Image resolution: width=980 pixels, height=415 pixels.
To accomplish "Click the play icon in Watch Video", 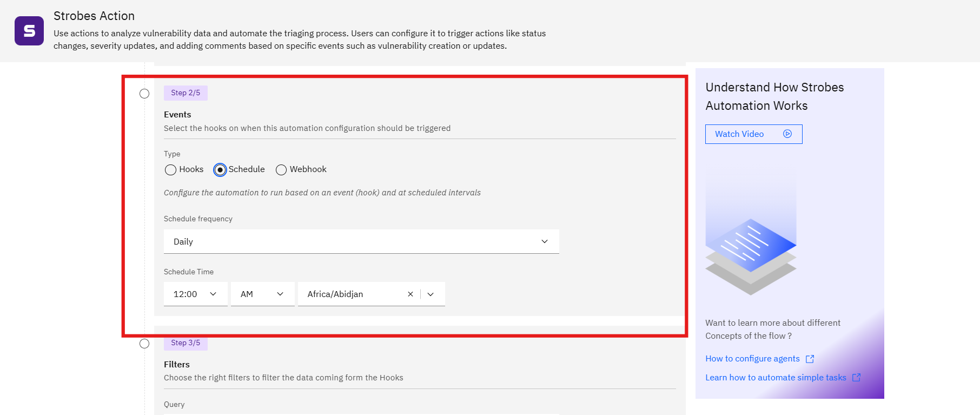I will pos(787,134).
